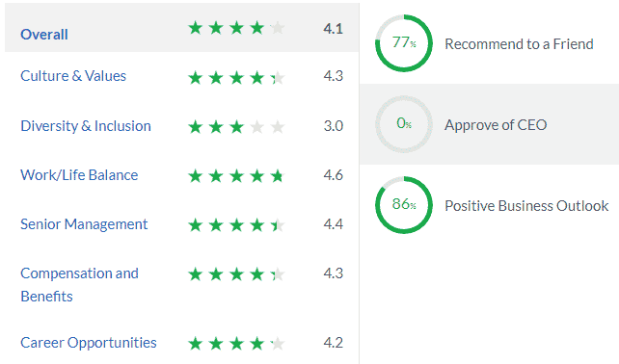Open the Work/Life Balance rating link
Viewport: 619px width, 364px height.
pos(79,175)
